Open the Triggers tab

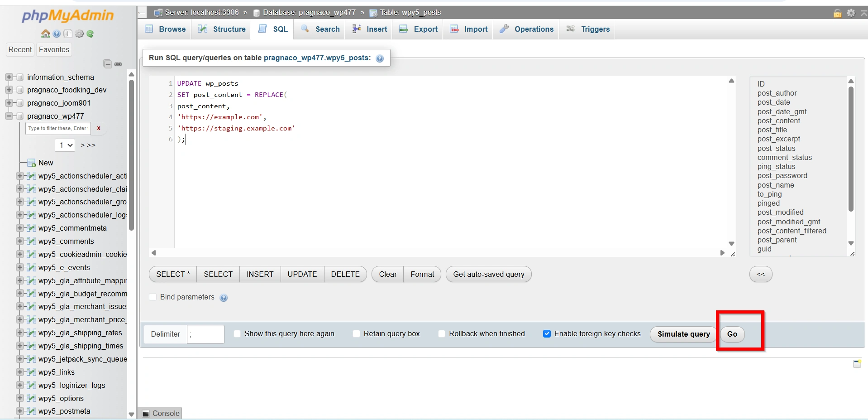pyautogui.click(x=587, y=29)
